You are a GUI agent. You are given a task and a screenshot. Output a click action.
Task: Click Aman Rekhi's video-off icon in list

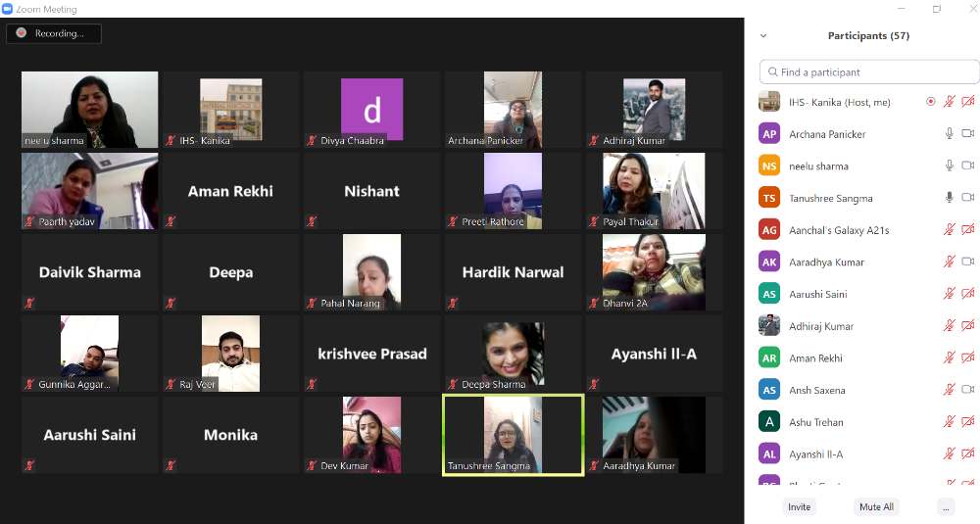[x=968, y=357]
